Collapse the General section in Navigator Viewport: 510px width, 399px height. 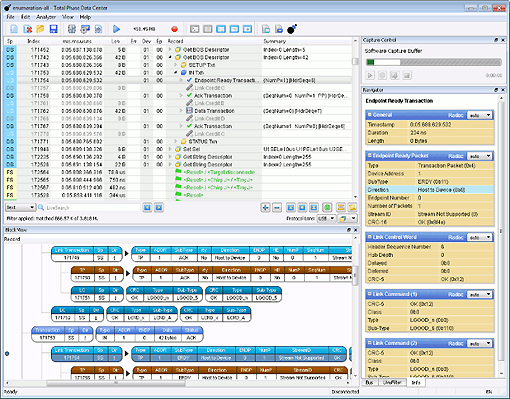click(370, 115)
